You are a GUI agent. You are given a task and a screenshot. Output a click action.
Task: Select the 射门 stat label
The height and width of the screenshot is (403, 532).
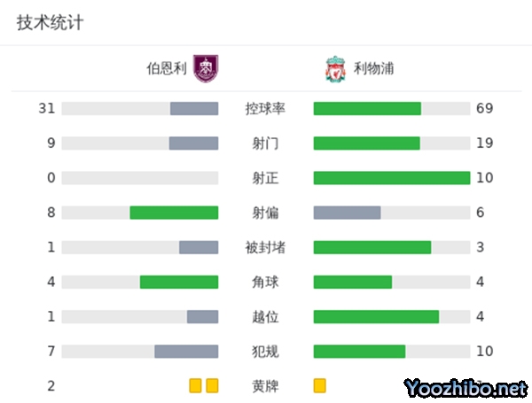(265, 143)
